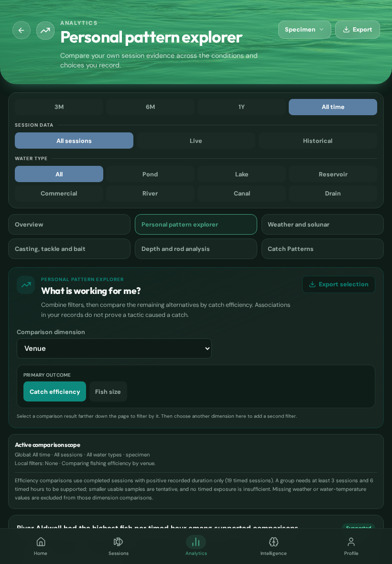392x564 pixels.
Task: Filter water type by Commercial
Action: pos(59,194)
